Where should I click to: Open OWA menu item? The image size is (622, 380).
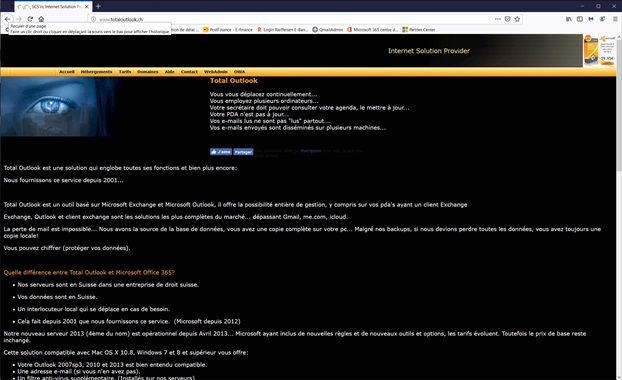pos(239,72)
